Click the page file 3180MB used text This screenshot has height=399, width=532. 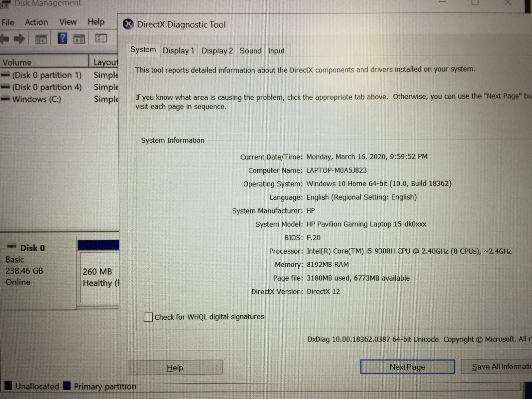(x=358, y=278)
